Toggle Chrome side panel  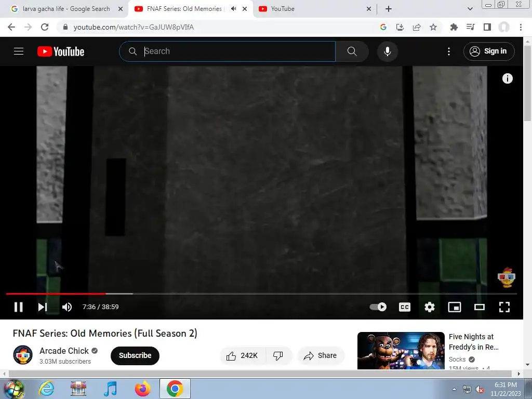click(487, 27)
